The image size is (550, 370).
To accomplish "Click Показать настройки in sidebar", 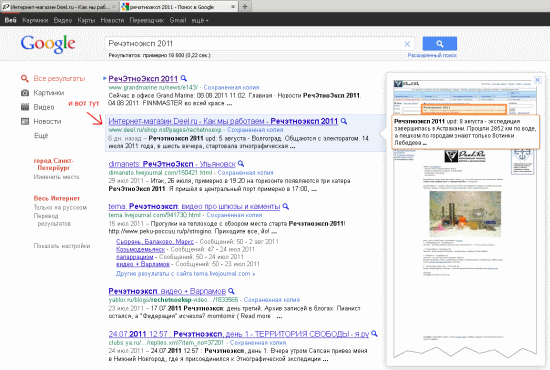I will [x=62, y=246].
